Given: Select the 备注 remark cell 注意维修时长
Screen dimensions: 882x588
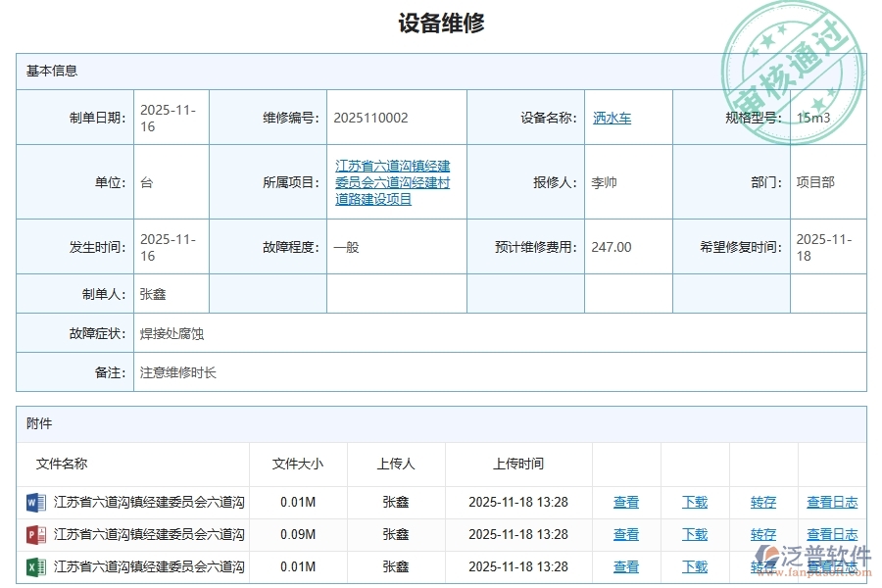Looking at the screenshot, I should pos(177,372).
